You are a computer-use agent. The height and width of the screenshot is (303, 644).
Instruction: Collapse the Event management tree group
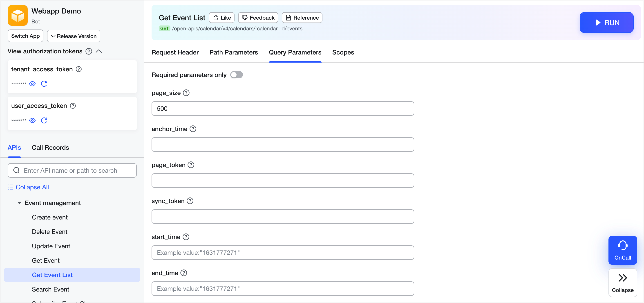19,203
